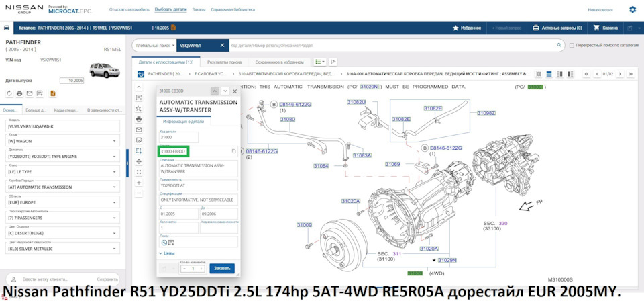Click the 31029N part link near the transmission
Screen dimensions: 644x301
(447, 260)
